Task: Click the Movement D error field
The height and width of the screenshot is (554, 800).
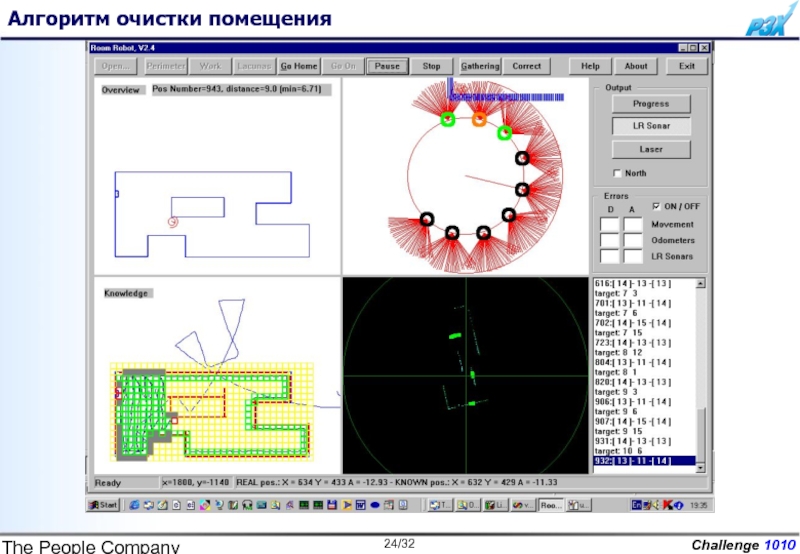Action: 609,224
